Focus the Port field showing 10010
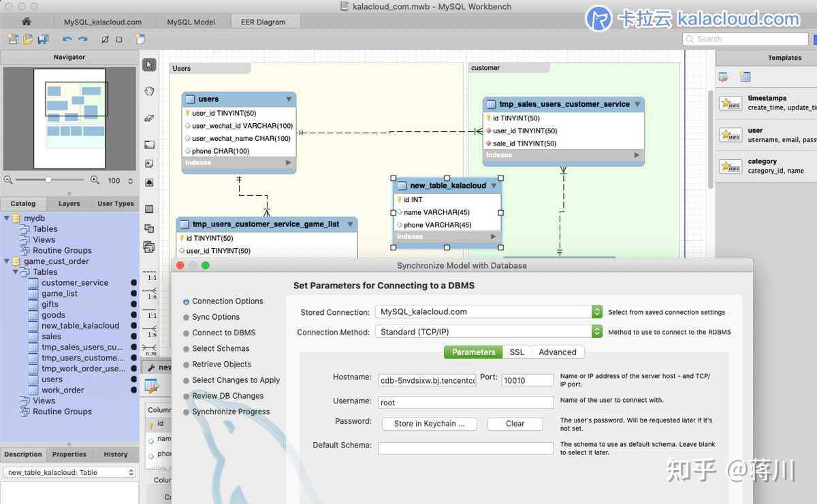 click(527, 380)
